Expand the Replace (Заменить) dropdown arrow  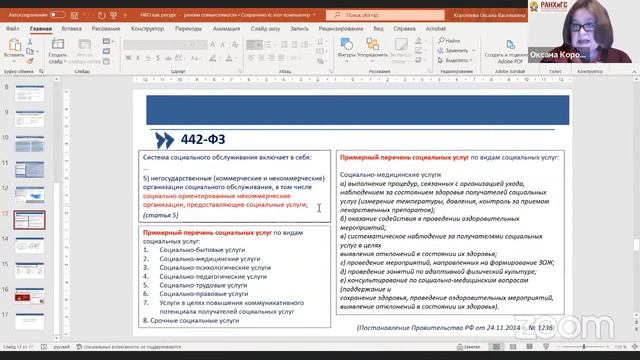[x=474, y=51]
